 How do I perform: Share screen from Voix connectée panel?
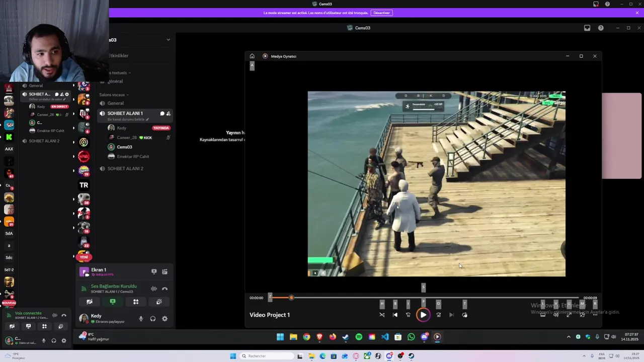[x=28, y=326]
